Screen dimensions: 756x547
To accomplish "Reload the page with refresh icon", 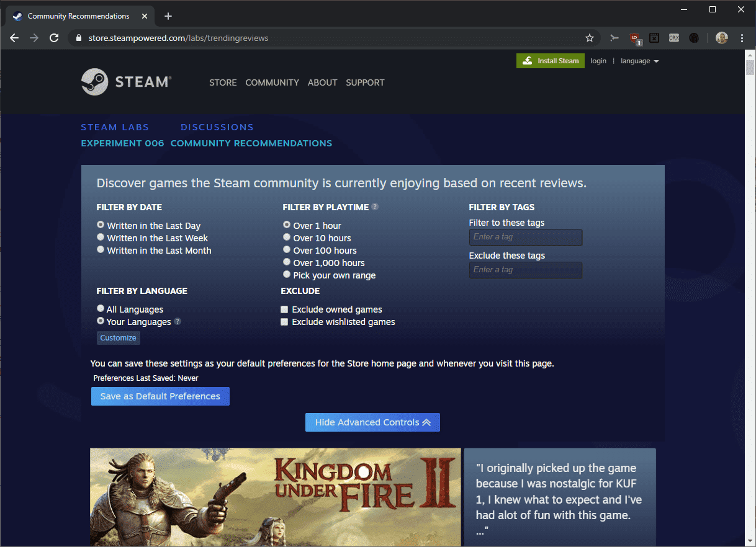I will tap(54, 38).
